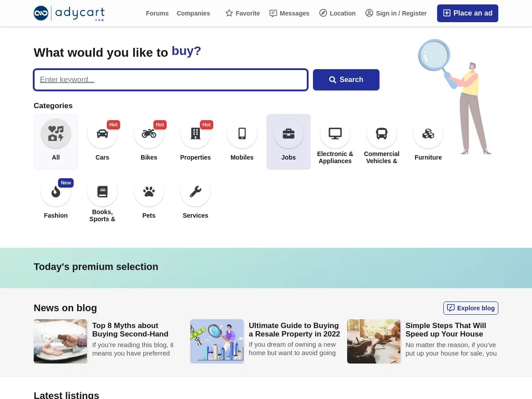Open Messages from the header
Viewport: 532px width, 399px height.
coord(289,13)
